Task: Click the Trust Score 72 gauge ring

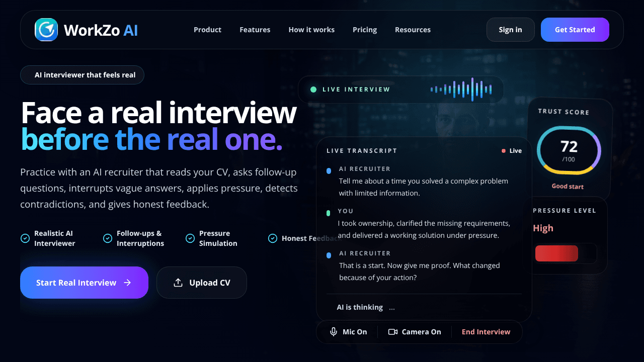Action: [569, 150]
